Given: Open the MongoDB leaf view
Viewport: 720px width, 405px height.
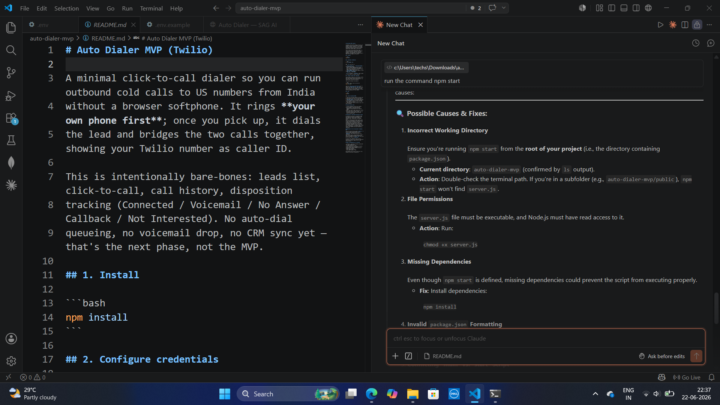Looking at the screenshot, I should pyautogui.click(x=11, y=163).
